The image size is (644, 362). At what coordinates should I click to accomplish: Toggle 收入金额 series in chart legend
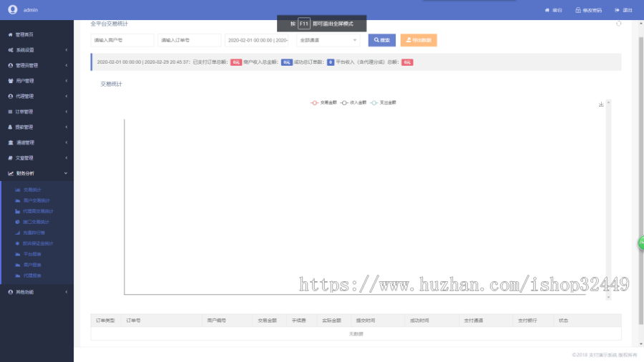tap(353, 102)
